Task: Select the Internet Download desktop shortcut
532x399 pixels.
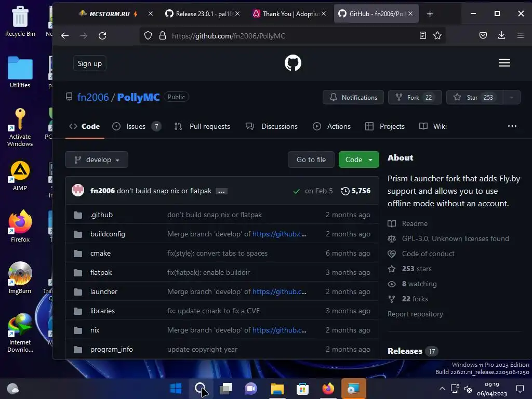Action: [x=20, y=333]
